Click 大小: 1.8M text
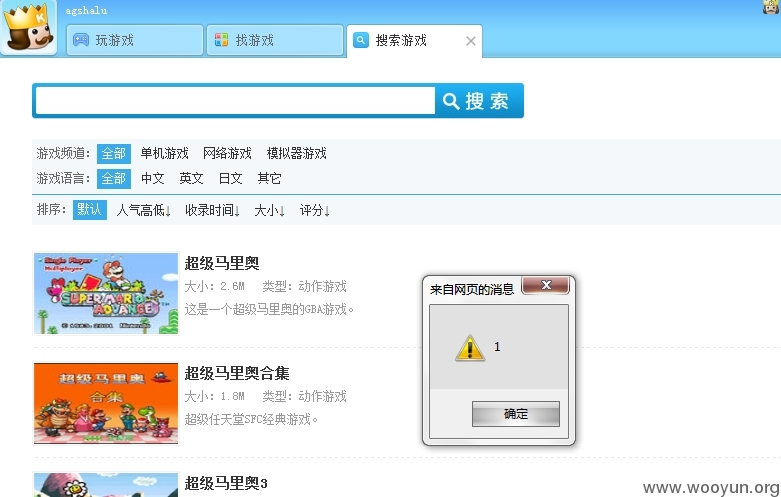This screenshot has width=781, height=497. [215, 396]
